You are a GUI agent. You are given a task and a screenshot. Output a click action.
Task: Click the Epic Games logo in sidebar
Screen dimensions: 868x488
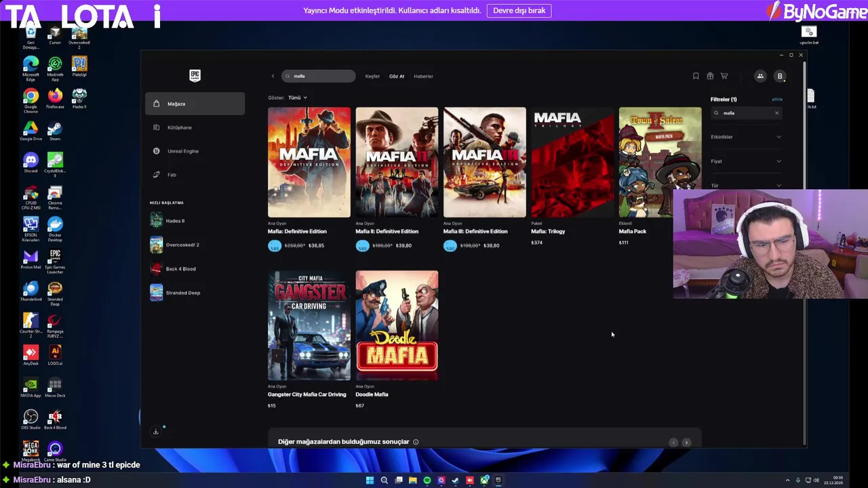click(195, 75)
